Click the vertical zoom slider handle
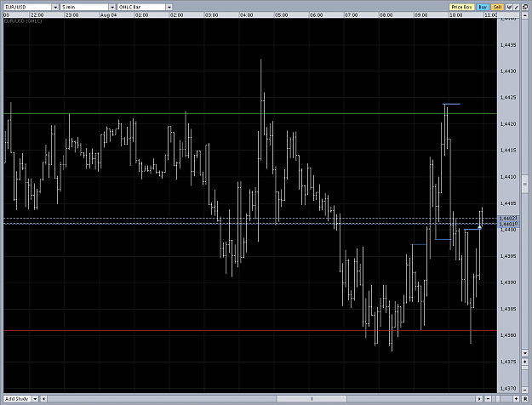Image resolution: width=532 pixels, height=405 pixels. click(525, 368)
